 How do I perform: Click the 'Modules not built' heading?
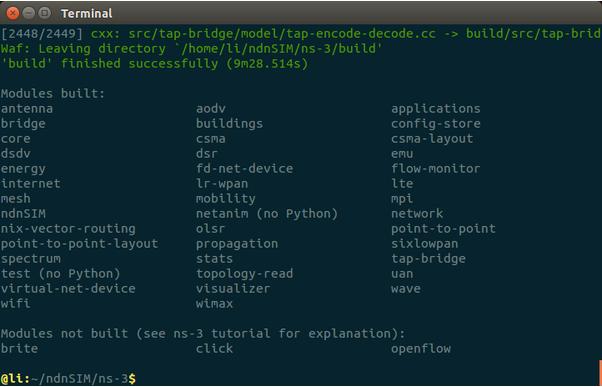point(203,333)
